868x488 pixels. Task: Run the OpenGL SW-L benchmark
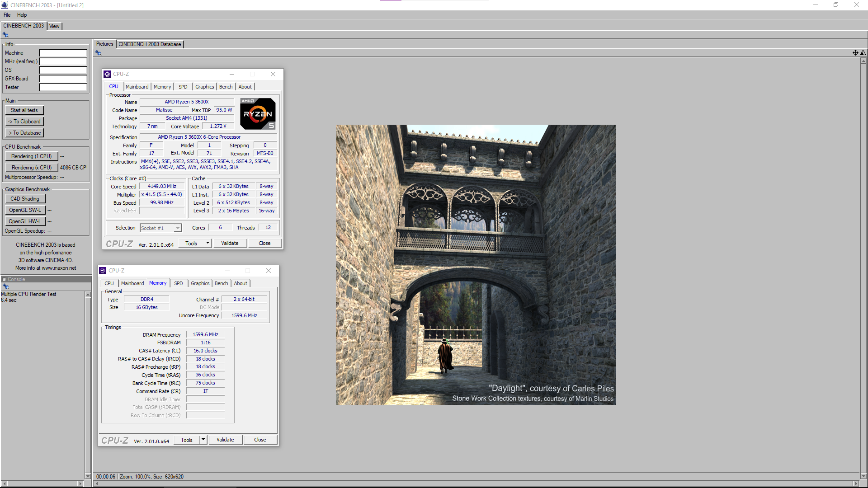coord(25,210)
